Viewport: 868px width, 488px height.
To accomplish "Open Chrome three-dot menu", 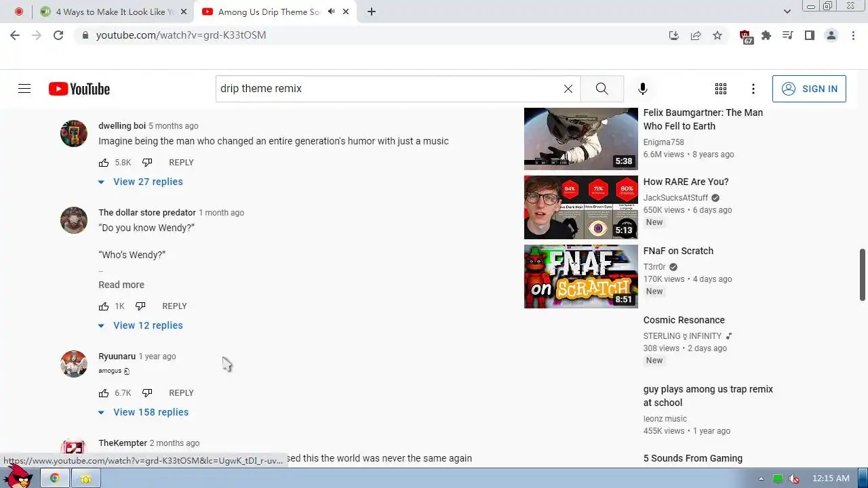I will (x=853, y=35).
